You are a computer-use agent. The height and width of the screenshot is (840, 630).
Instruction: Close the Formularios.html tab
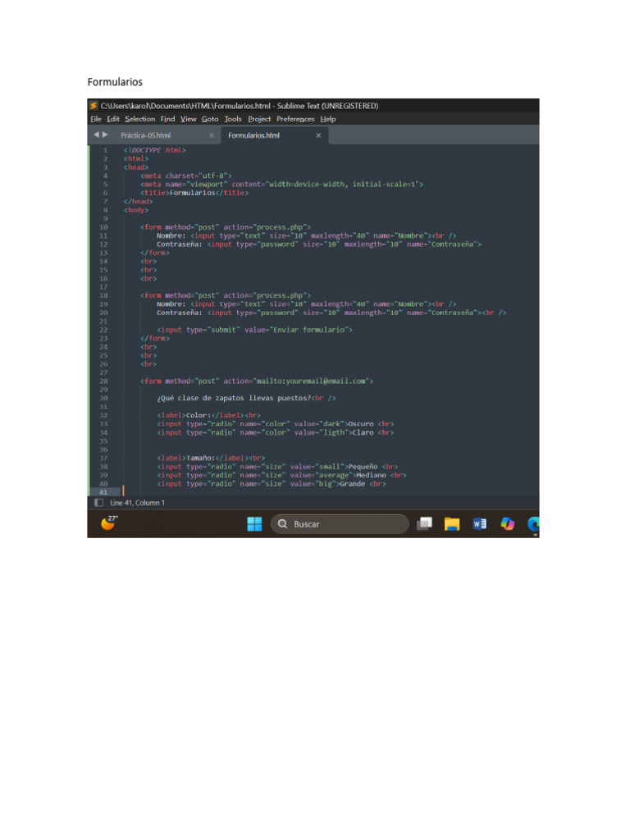click(x=318, y=135)
